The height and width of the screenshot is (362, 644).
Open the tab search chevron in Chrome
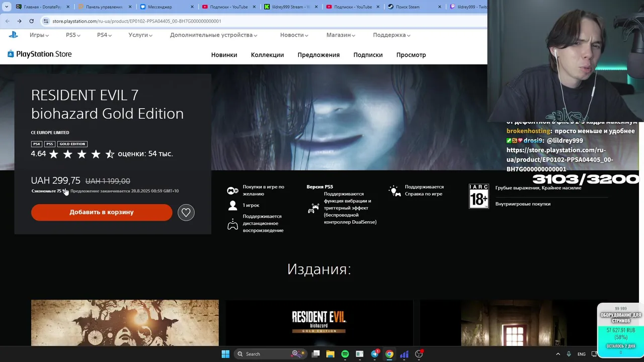(7, 7)
